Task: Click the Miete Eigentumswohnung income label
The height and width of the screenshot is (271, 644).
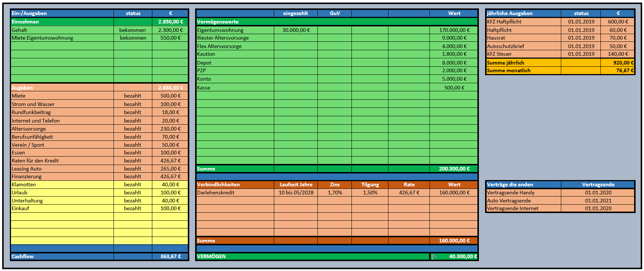Action: 42,38
